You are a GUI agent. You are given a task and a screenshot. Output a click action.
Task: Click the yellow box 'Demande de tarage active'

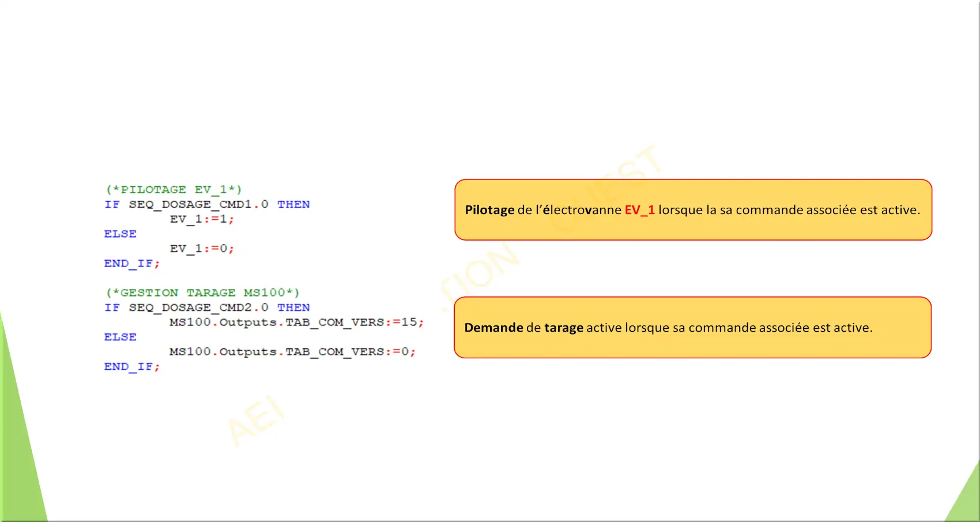pos(692,328)
